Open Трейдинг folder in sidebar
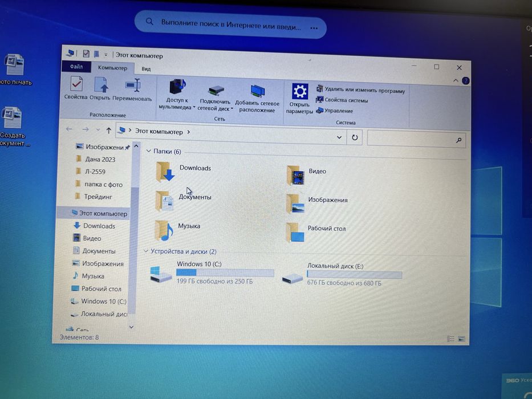 (x=94, y=197)
